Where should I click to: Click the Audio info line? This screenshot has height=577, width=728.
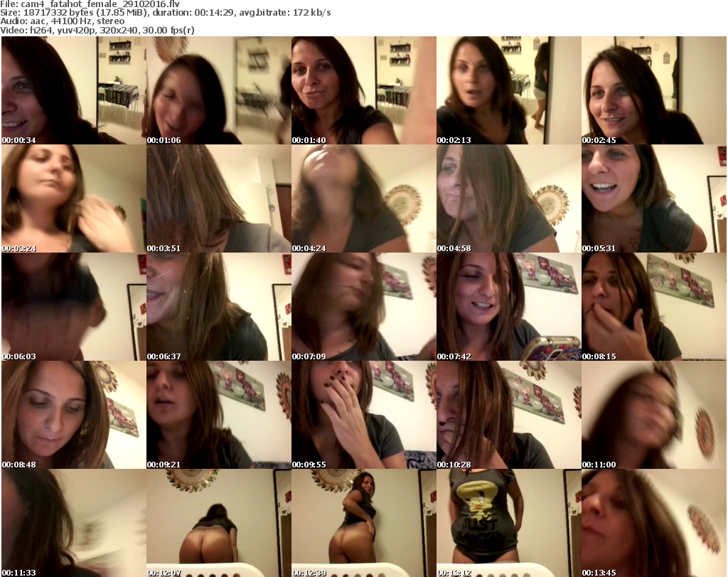63,21
